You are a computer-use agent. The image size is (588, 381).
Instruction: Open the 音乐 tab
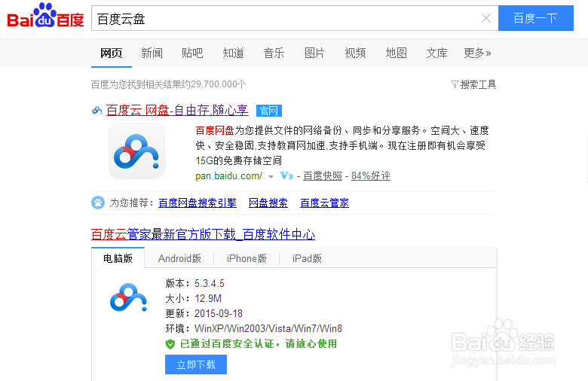(274, 53)
